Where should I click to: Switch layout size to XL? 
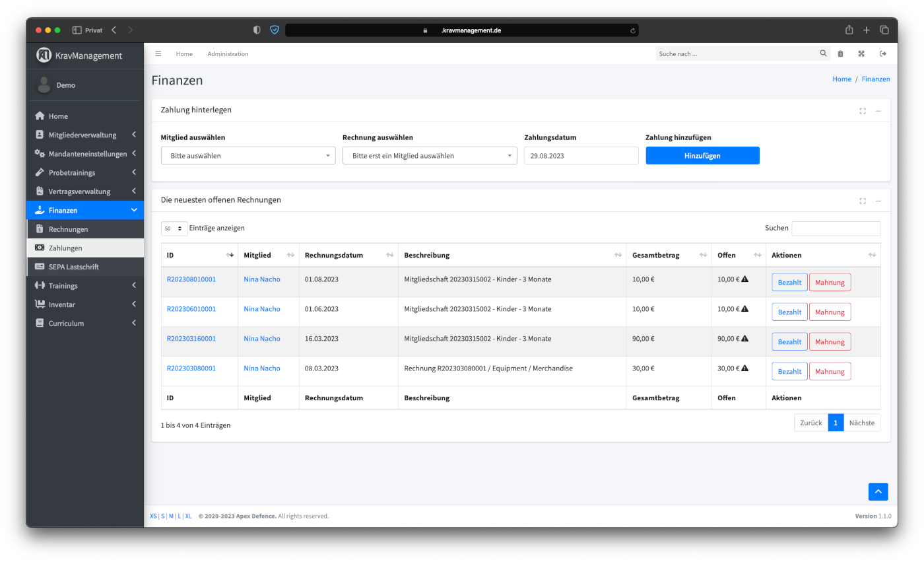(x=188, y=516)
